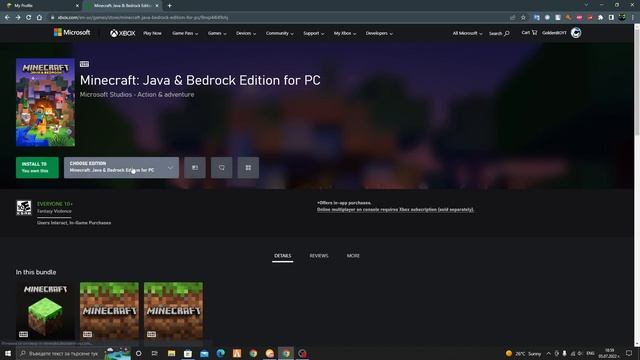
Task: Switch to the My Profile browser tab
Action: point(41,6)
